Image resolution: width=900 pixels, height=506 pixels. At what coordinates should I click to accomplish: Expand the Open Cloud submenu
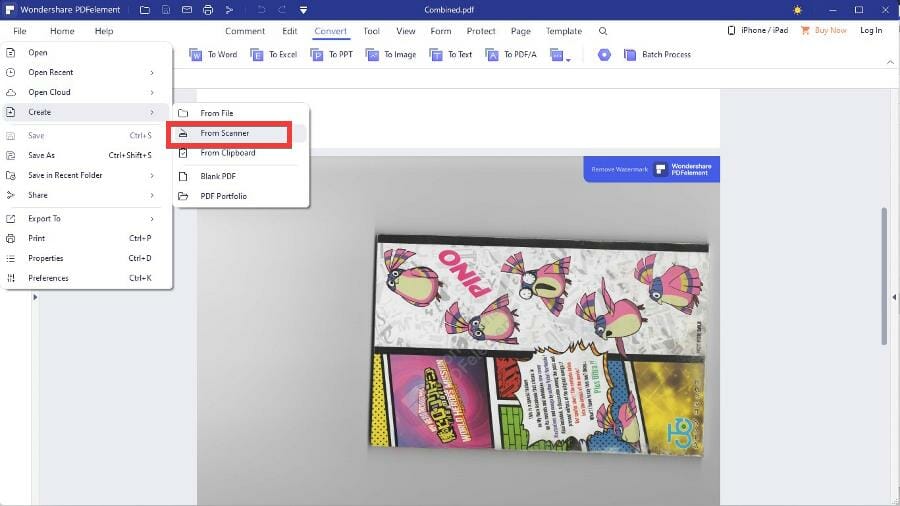point(86,92)
